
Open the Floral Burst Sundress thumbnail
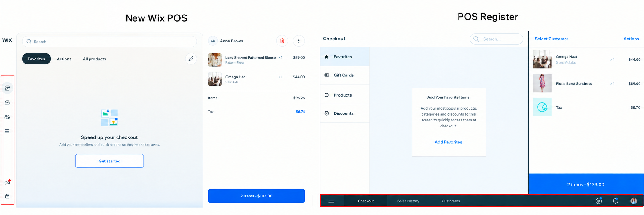coord(542,83)
